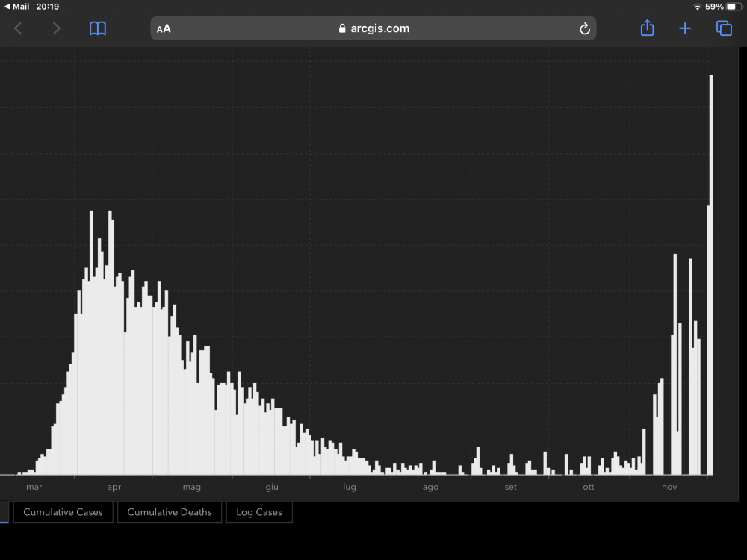Click the 'ott' axis label
The width and height of the screenshot is (747, 560).
[x=589, y=487]
